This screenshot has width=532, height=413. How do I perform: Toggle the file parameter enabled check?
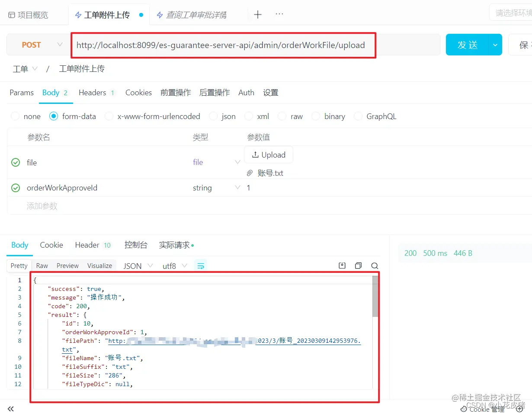pos(16,162)
